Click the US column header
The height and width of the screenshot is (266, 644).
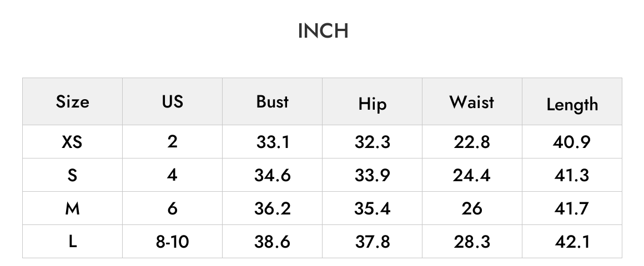(173, 101)
